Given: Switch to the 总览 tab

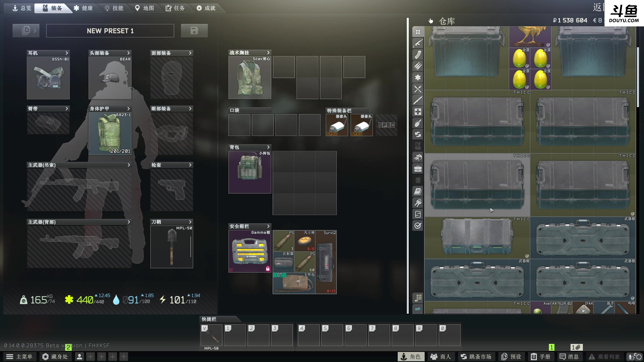Looking at the screenshot, I should (22, 8).
